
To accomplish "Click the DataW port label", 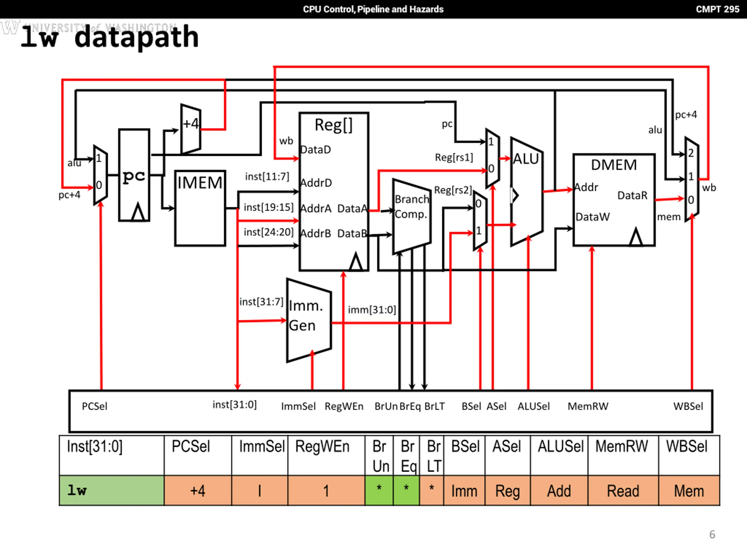I will (593, 217).
